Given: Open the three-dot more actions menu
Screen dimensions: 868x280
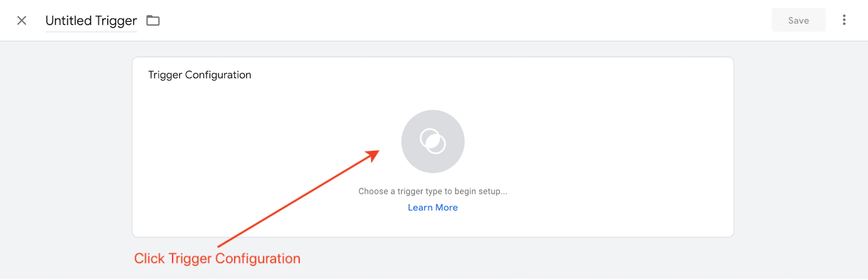Looking at the screenshot, I should pyautogui.click(x=844, y=20).
